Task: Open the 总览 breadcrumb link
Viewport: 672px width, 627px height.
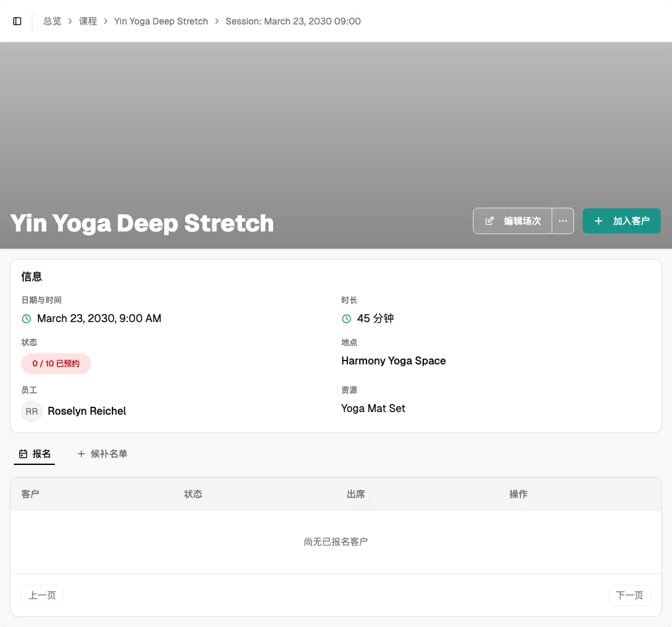Action: click(52, 21)
